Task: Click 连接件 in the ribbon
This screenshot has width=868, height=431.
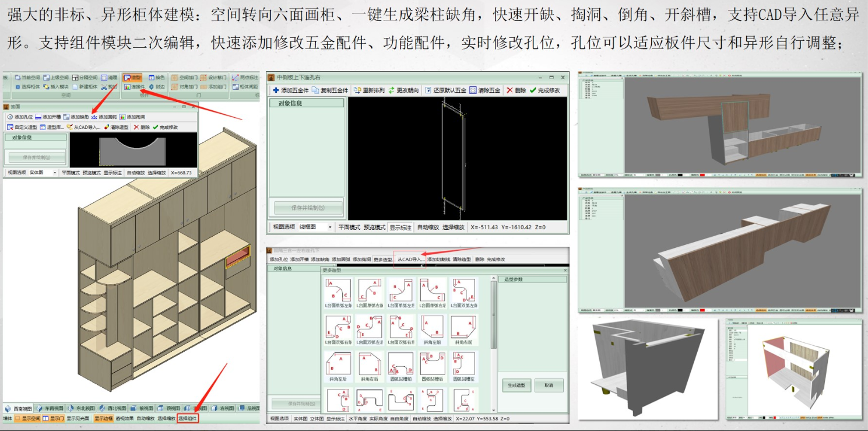Action: (x=134, y=87)
